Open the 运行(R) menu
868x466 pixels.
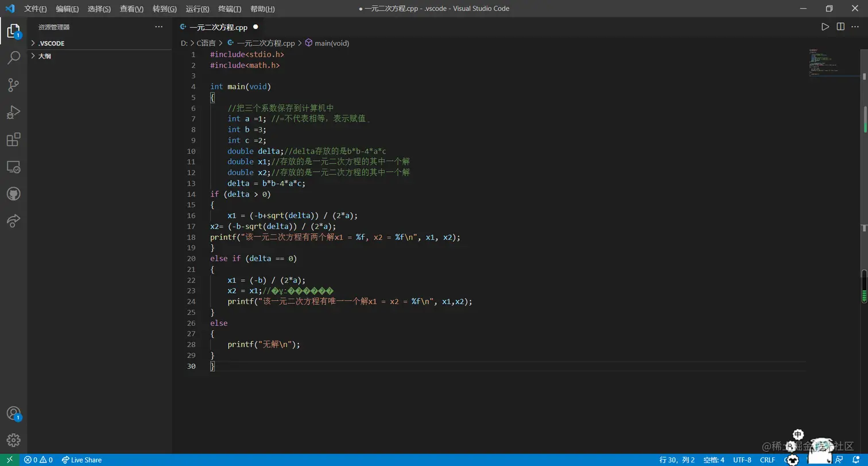[197, 9]
